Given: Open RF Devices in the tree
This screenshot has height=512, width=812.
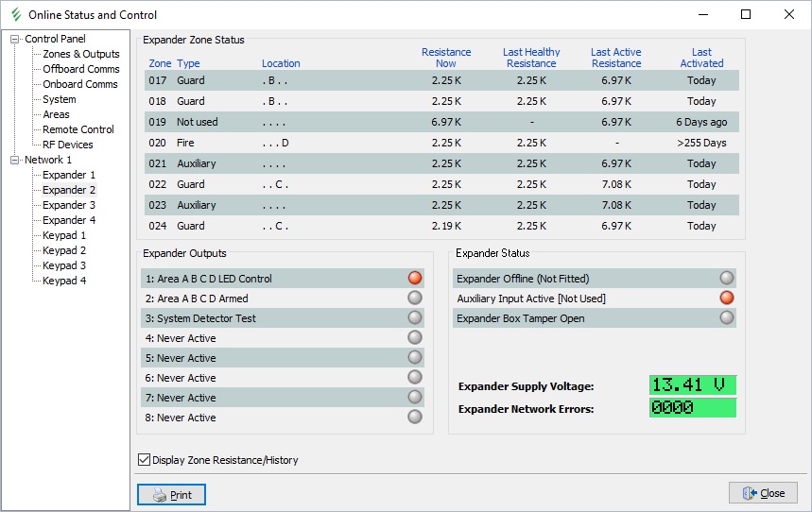Looking at the screenshot, I should 67,145.
